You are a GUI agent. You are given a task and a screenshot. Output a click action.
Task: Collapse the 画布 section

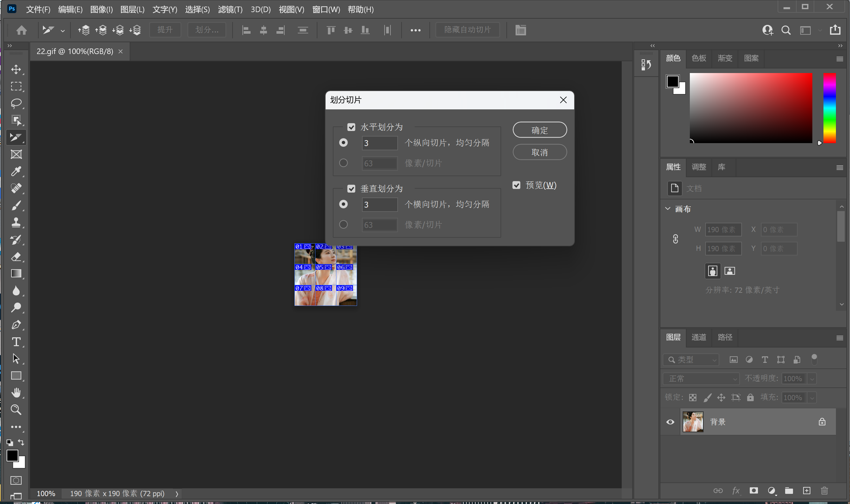click(x=668, y=209)
